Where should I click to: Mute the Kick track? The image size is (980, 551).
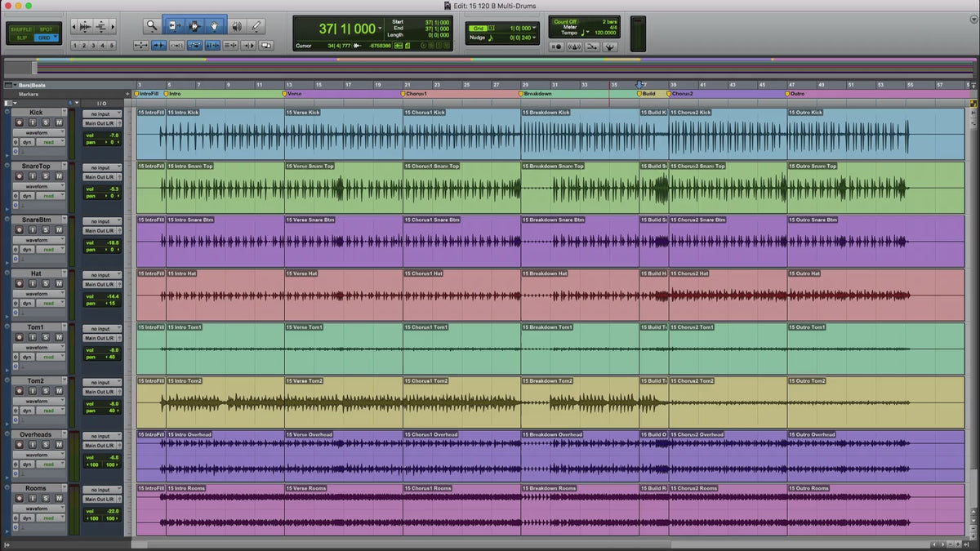click(59, 122)
